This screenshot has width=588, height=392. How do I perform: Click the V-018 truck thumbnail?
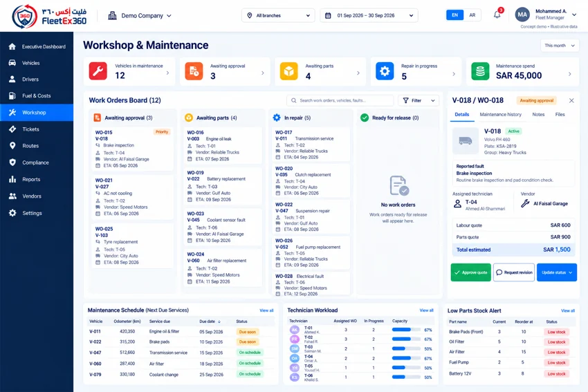466,141
